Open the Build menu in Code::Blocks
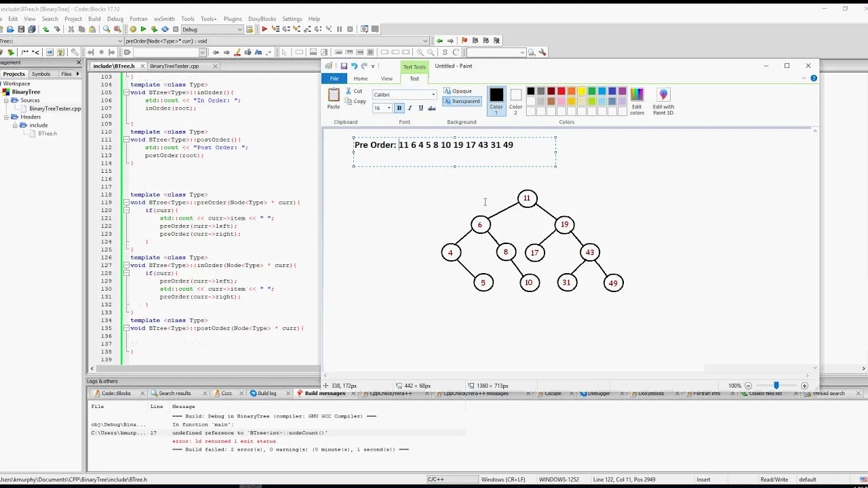The image size is (868, 488). (x=94, y=19)
